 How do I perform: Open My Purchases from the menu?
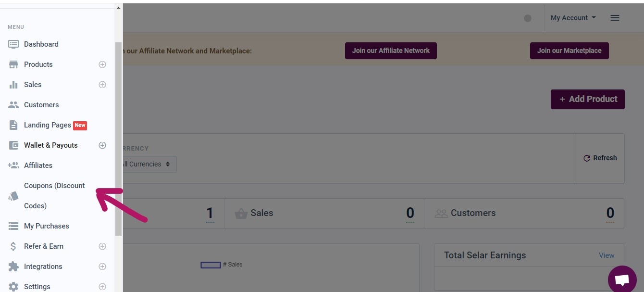[x=46, y=226]
